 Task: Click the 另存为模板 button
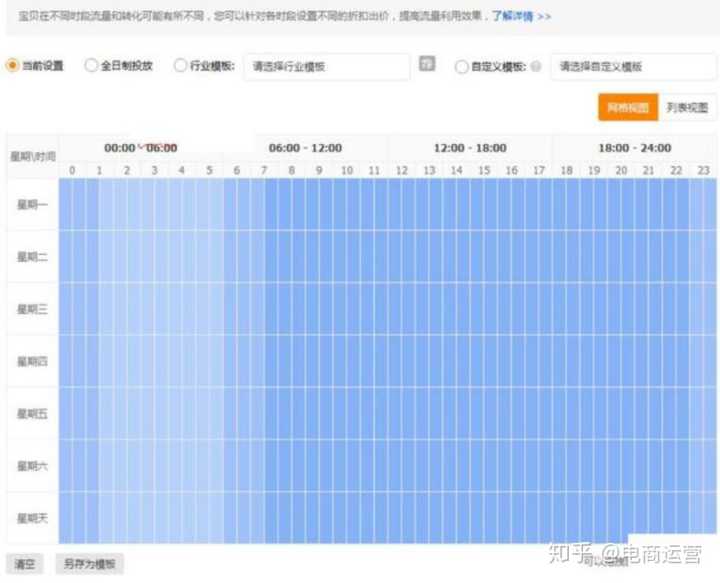(89, 564)
